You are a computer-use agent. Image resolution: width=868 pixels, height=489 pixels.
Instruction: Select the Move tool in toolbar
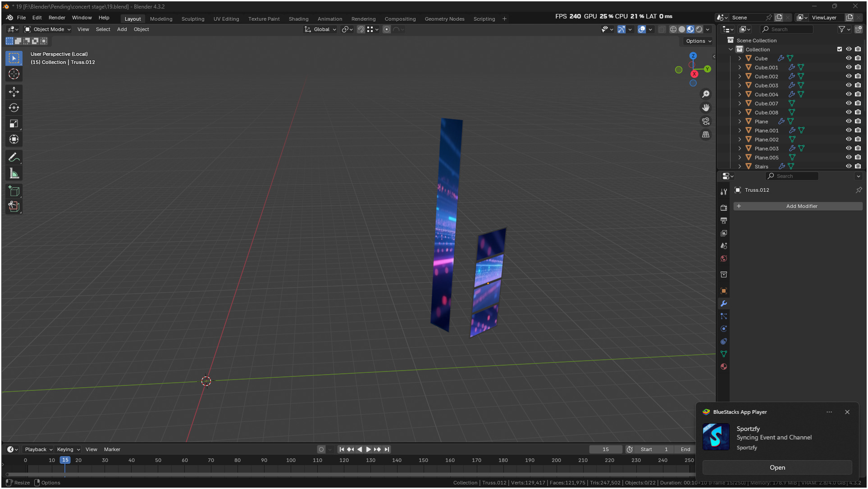click(x=14, y=92)
